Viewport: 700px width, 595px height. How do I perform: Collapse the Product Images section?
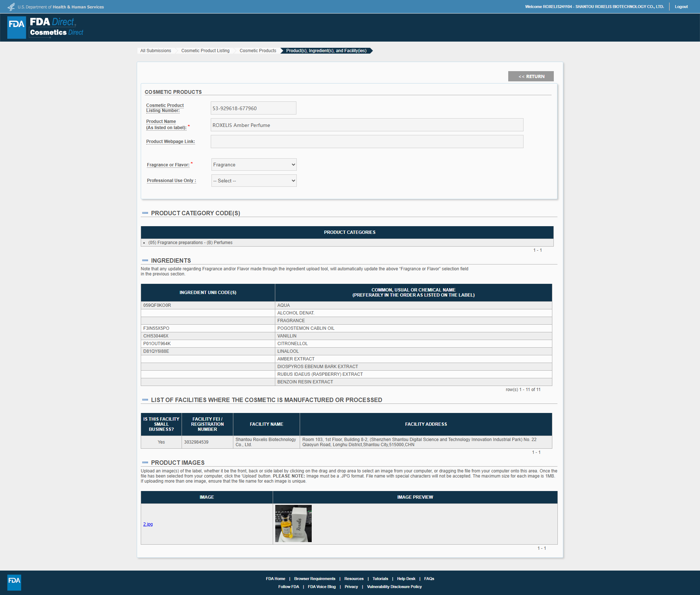tap(145, 463)
